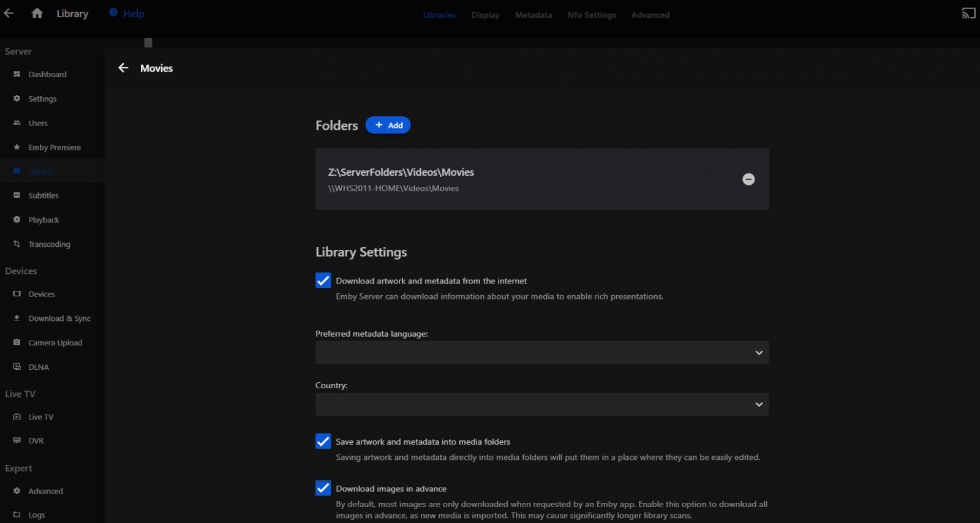Select the Z:\ServerFolders\Videos\Movies path text
This screenshot has width=980, height=523.
(401, 172)
